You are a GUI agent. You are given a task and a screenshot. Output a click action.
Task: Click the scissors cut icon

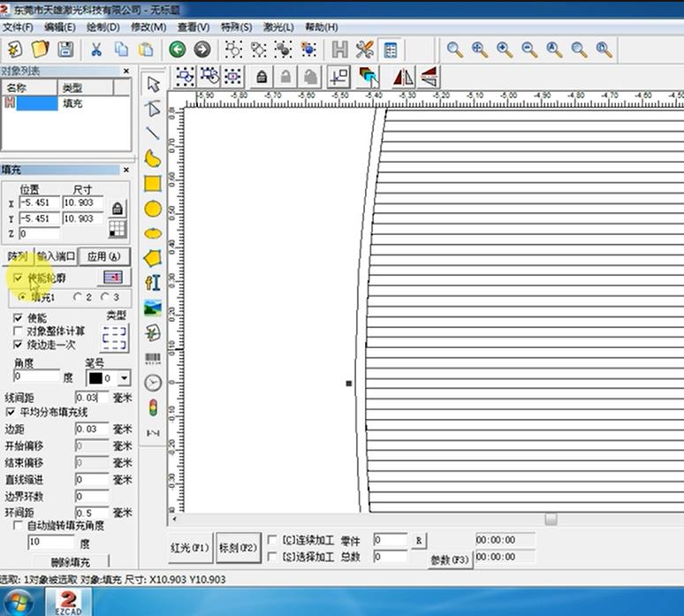95,49
